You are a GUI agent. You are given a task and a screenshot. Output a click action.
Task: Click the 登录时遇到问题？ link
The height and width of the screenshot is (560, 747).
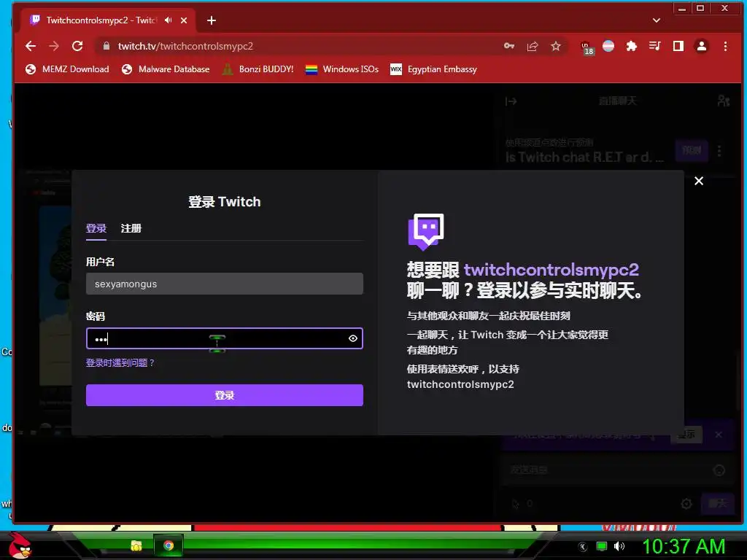pos(120,363)
